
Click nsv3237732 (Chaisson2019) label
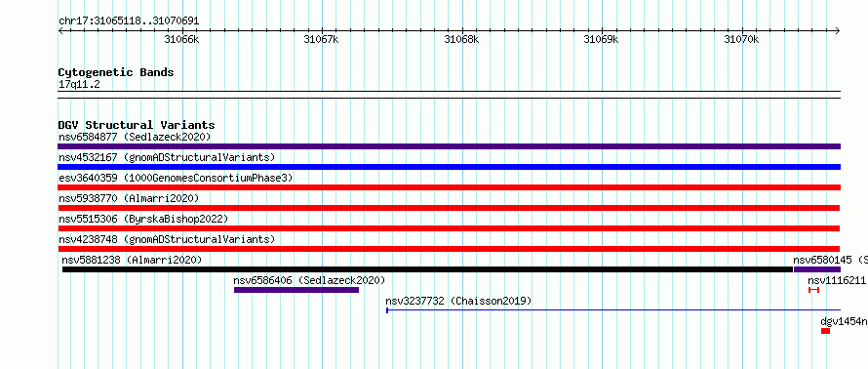click(458, 301)
